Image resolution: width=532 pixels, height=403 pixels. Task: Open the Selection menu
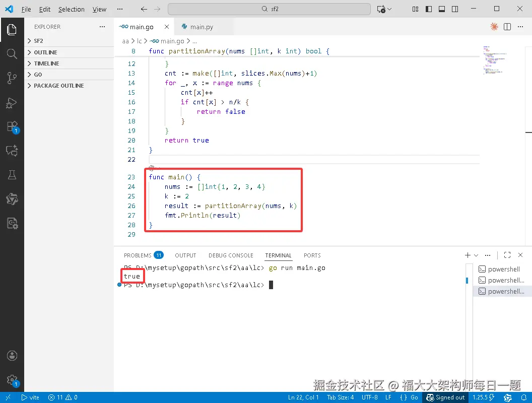(x=71, y=9)
